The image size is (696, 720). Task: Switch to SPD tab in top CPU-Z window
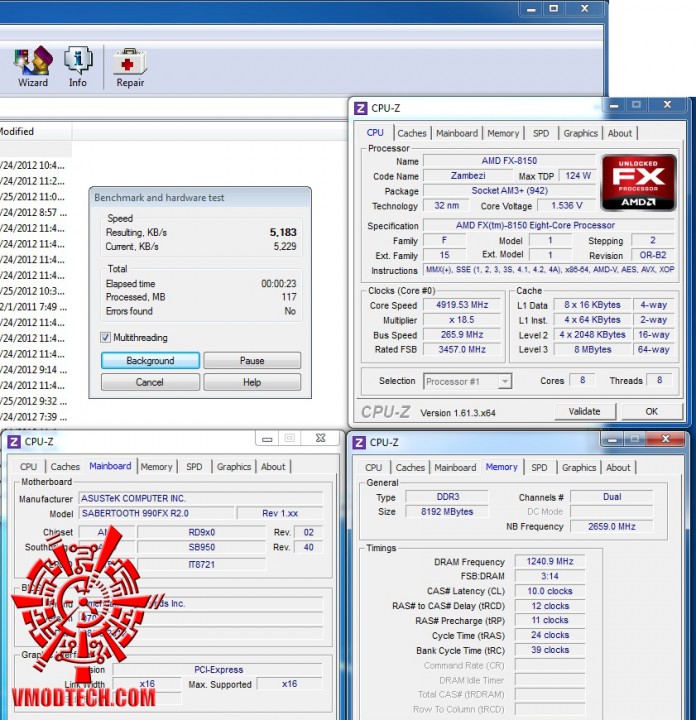click(x=541, y=133)
